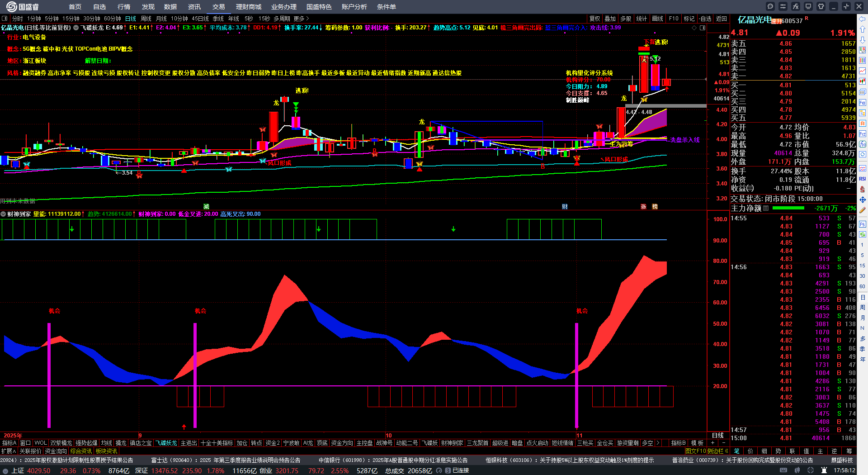Click the keyboard icon in status bar
This screenshot has width=868, height=475.
[x=784, y=470]
